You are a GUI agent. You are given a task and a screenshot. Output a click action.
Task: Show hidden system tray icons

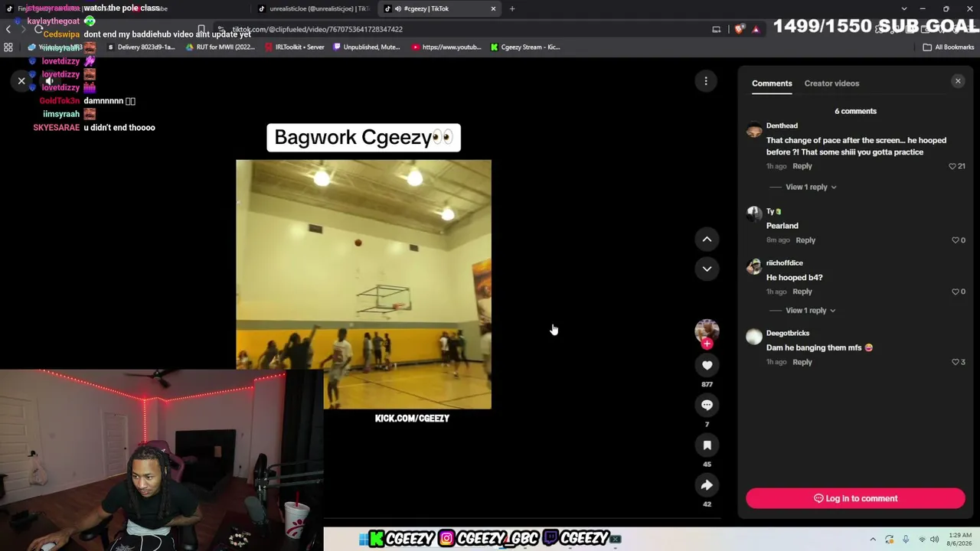pos(873,540)
